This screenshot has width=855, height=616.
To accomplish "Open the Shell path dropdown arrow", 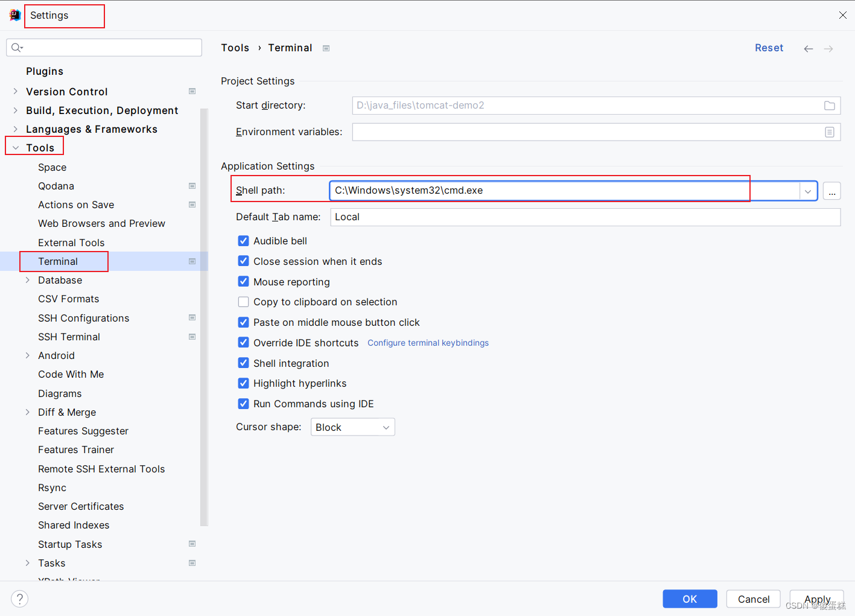I will click(x=807, y=191).
